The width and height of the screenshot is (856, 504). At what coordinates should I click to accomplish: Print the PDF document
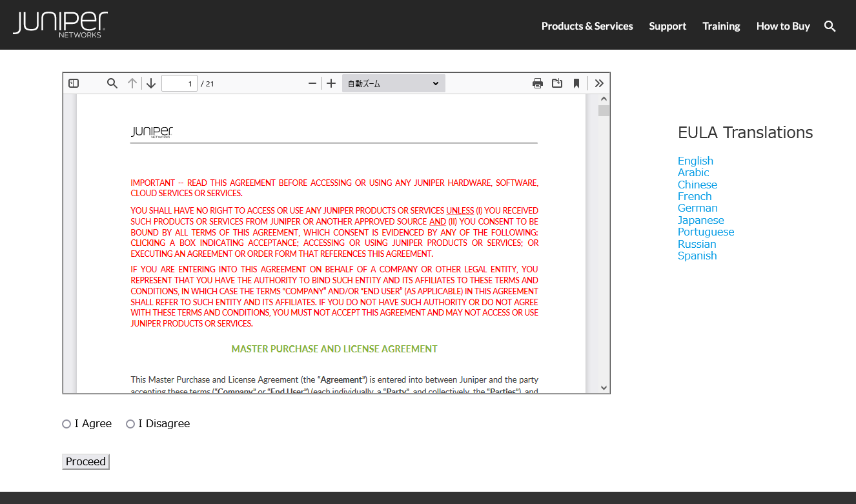(537, 83)
